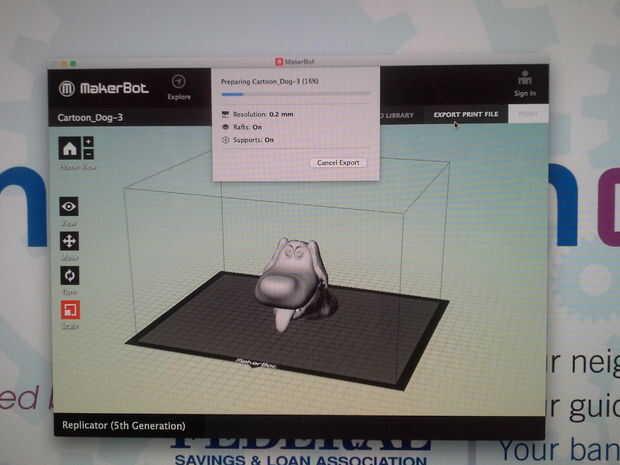Cancel the export in progress
The image size is (620, 465).
click(x=338, y=163)
